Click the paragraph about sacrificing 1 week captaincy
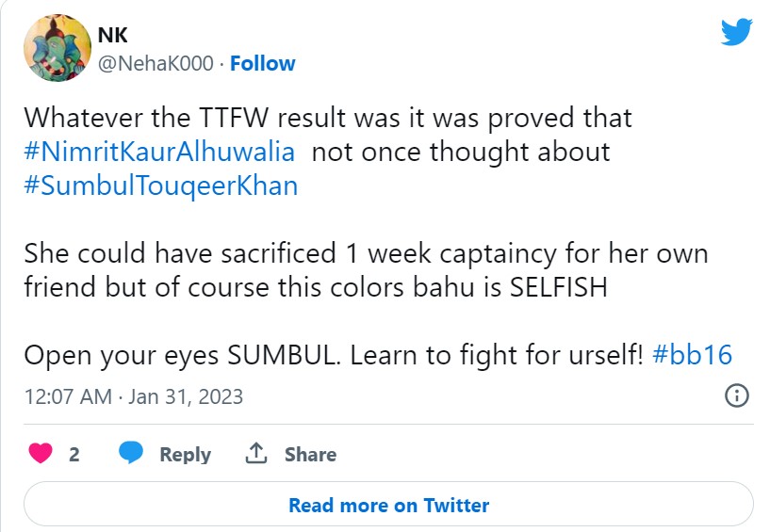This screenshot has height=532, width=770. pos(365,270)
